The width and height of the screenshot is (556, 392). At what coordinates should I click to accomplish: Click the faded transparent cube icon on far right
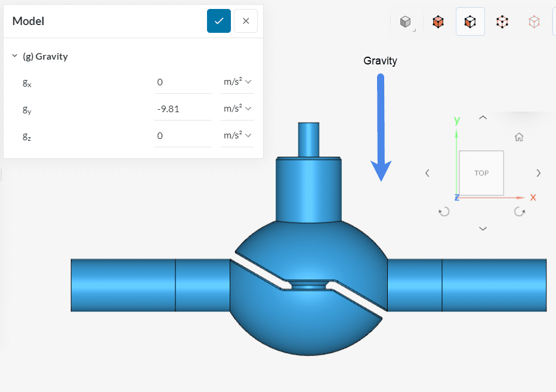pos(534,21)
